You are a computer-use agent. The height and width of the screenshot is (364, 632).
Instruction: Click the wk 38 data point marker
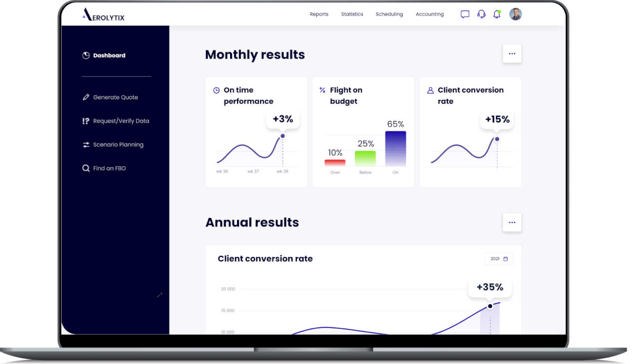pyautogui.click(x=282, y=136)
